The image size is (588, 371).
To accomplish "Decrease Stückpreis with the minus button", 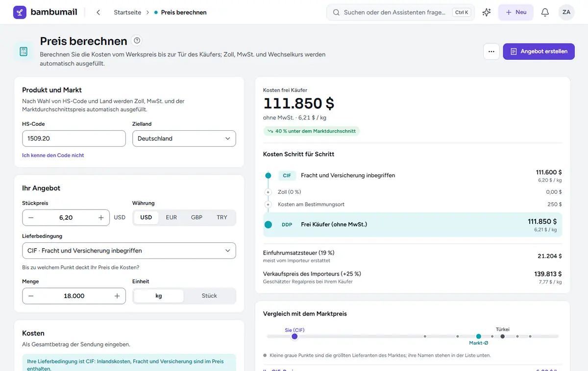I will 31,218.
